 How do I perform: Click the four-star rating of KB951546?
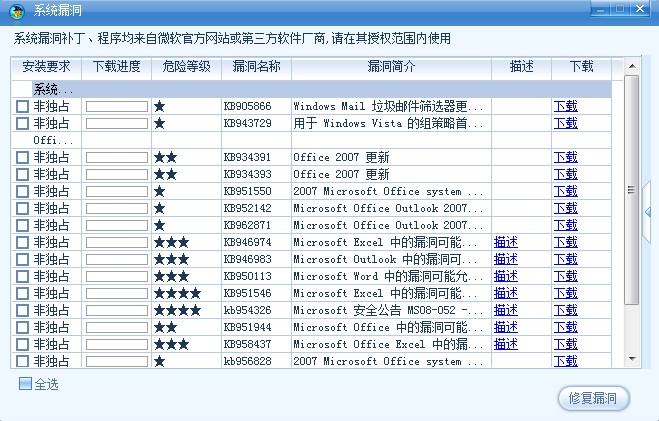click(x=177, y=293)
